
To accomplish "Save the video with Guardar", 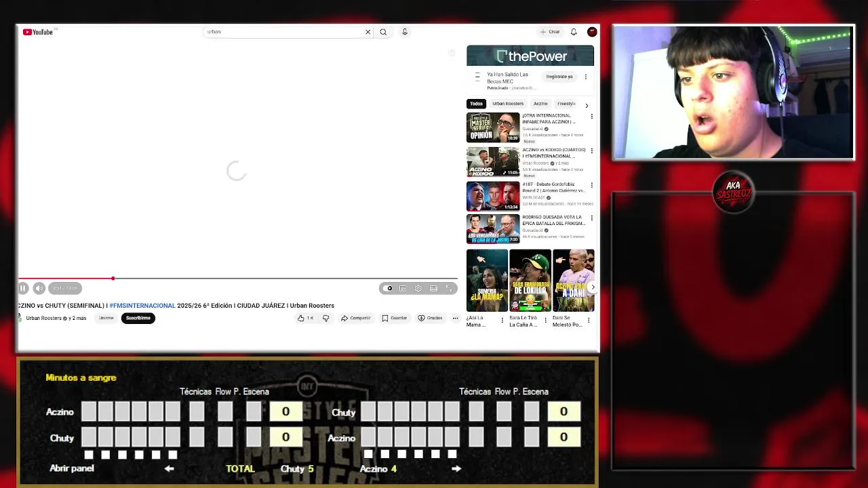I will click(395, 318).
